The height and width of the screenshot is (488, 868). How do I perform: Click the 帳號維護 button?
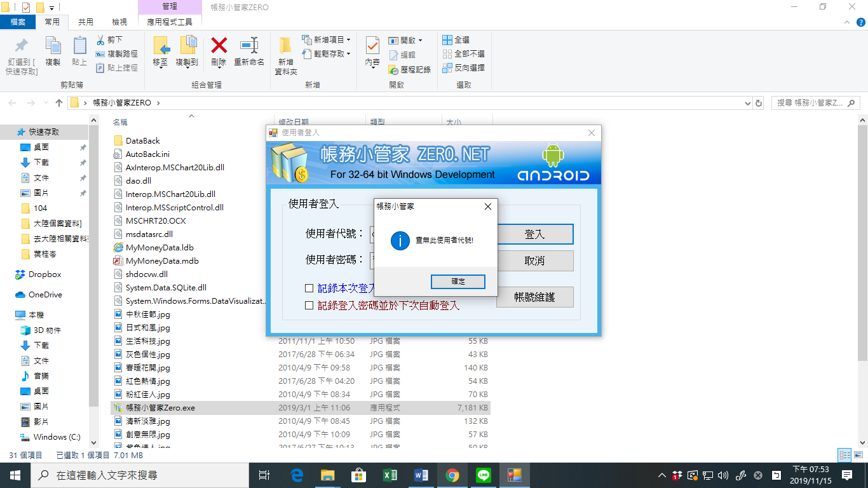(534, 297)
